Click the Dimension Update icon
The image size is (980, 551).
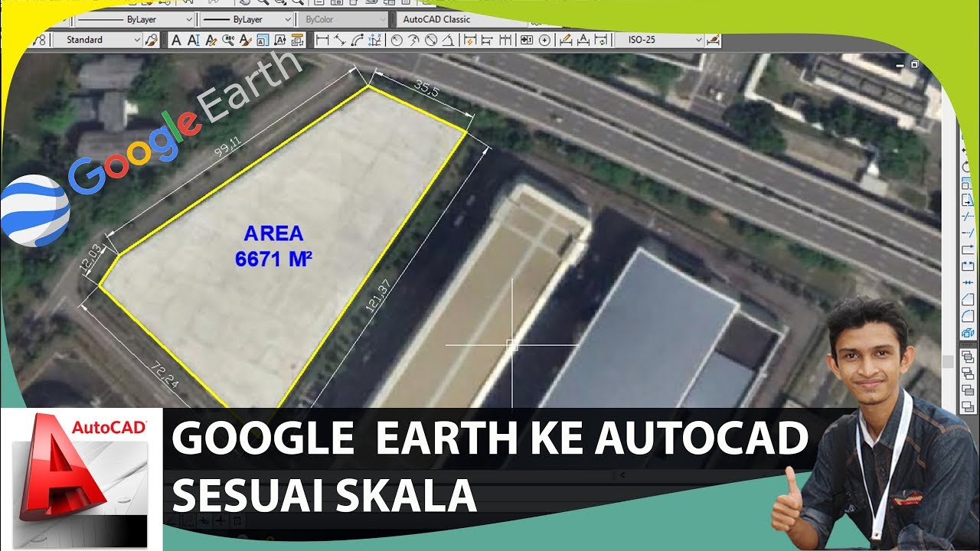coord(601,40)
